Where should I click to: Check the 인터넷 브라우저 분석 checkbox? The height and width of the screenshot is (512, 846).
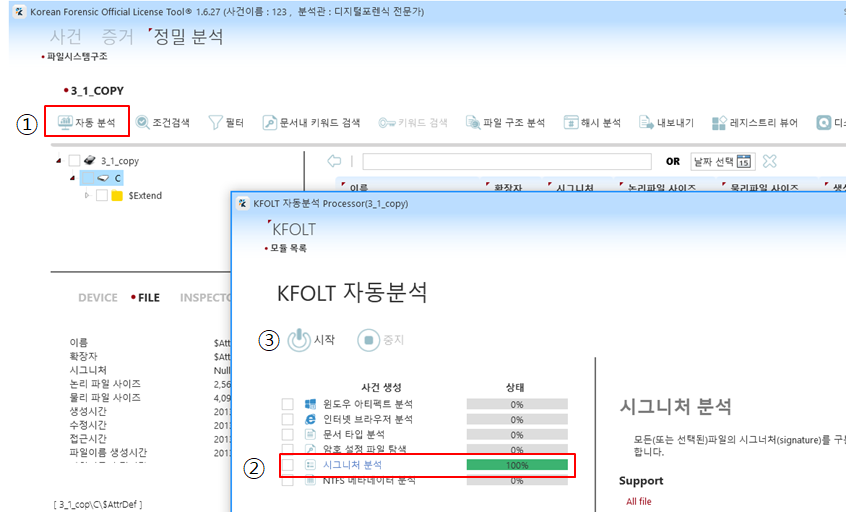coord(288,419)
